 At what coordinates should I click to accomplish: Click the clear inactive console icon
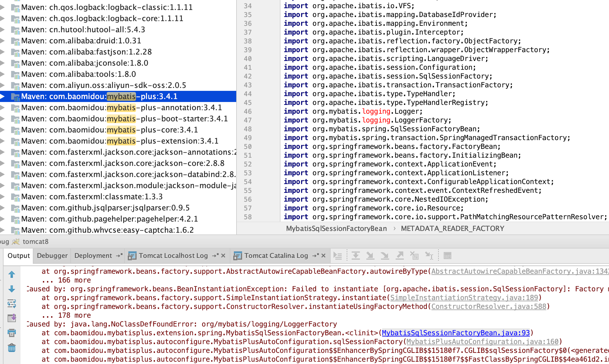click(414, 256)
